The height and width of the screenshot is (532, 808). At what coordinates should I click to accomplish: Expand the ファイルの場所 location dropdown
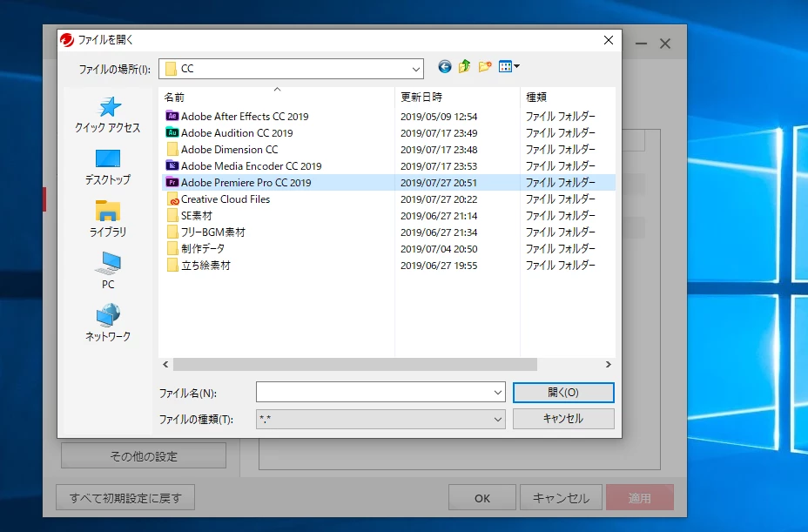pyautogui.click(x=416, y=69)
